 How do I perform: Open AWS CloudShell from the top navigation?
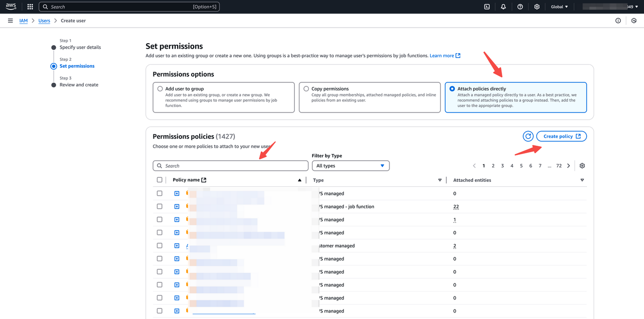pyautogui.click(x=486, y=7)
